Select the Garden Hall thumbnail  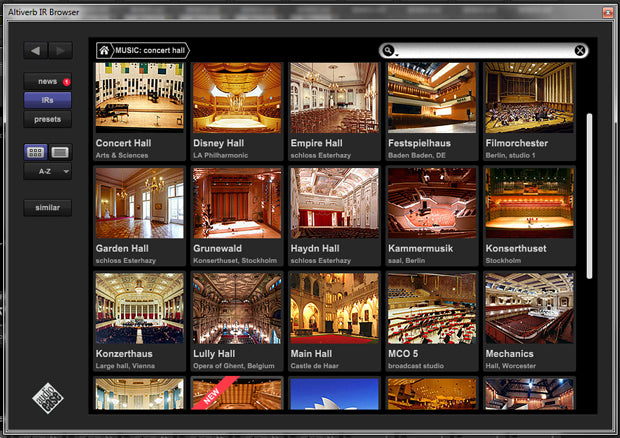[x=140, y=203]
